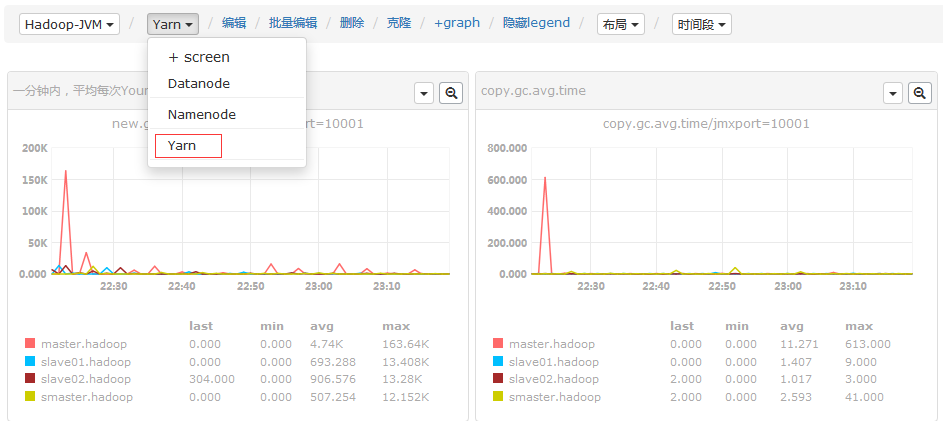Choose Datanode from the menu

[199, 84]
